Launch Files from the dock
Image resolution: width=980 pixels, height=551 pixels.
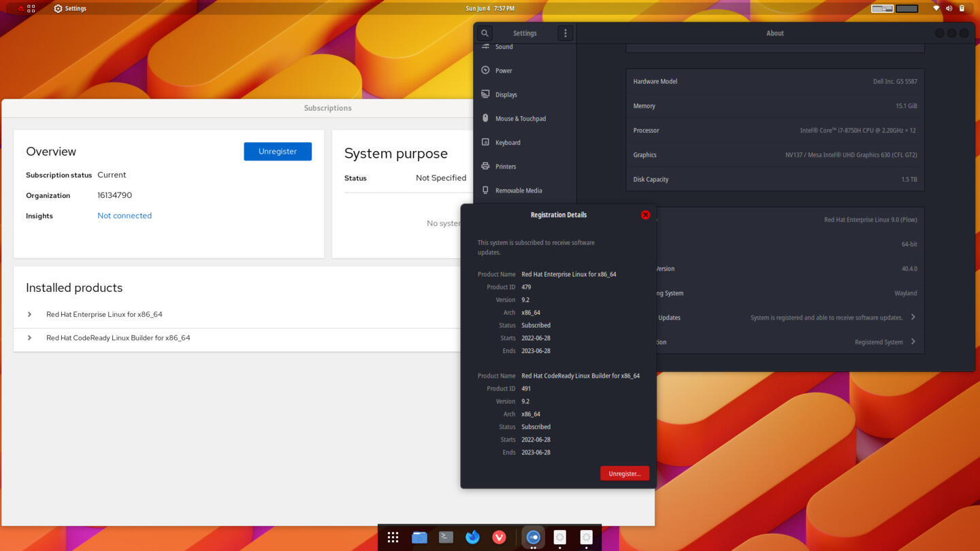click(419, 537)
